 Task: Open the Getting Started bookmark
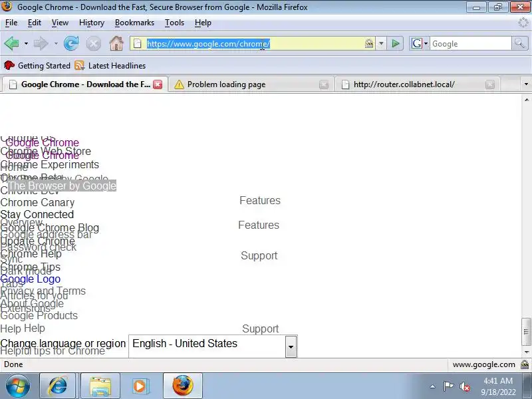(37, 65)
